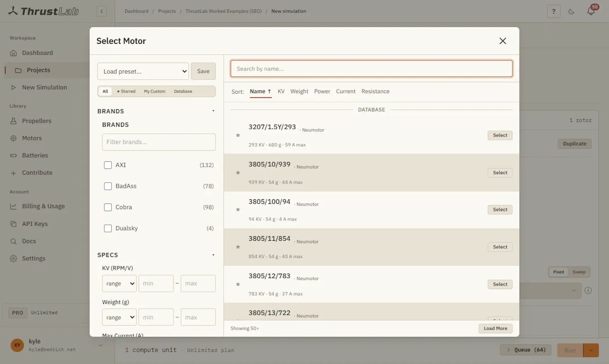Collapse the sidebar with the chevron button
Viewport: 609px width, 364px height.
point(102,11)
